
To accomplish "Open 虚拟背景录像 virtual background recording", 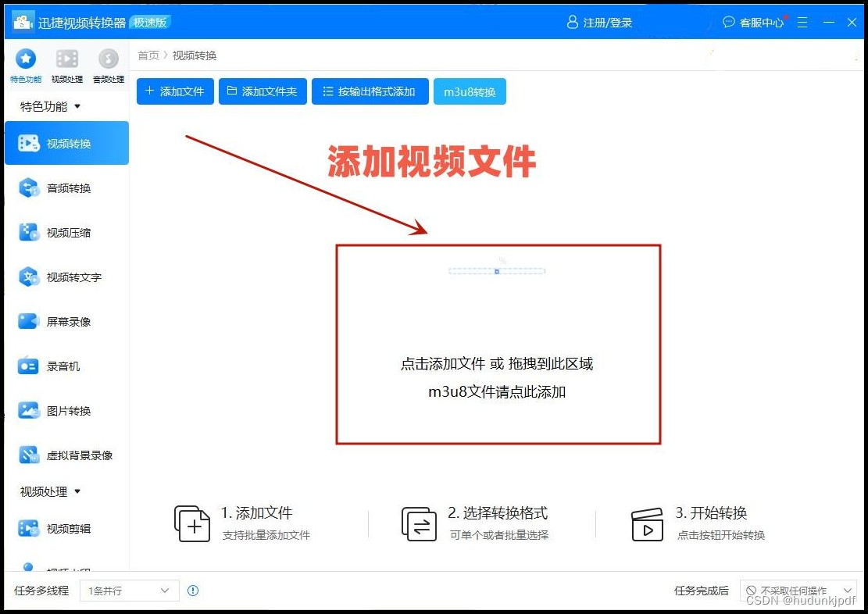I will (66, 455).
